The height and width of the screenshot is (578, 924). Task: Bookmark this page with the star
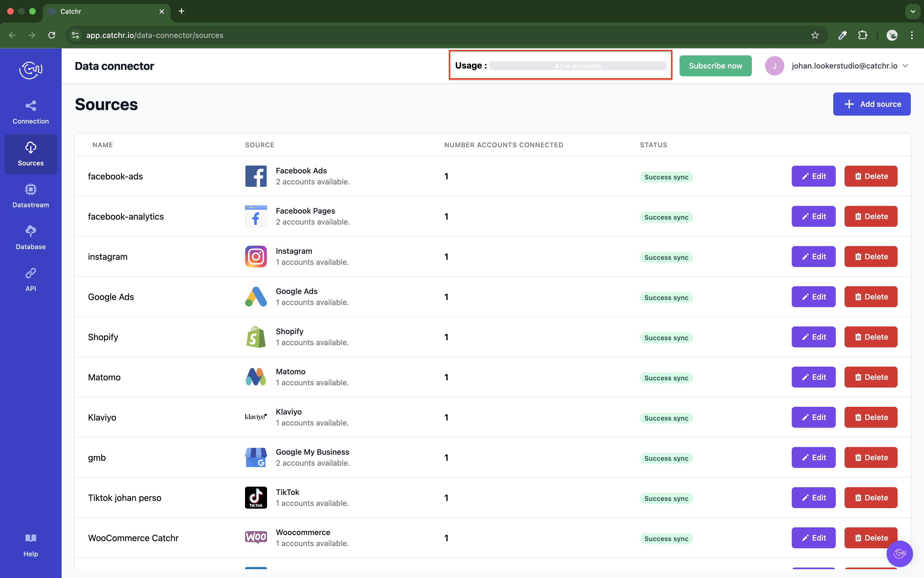[815, 35]
